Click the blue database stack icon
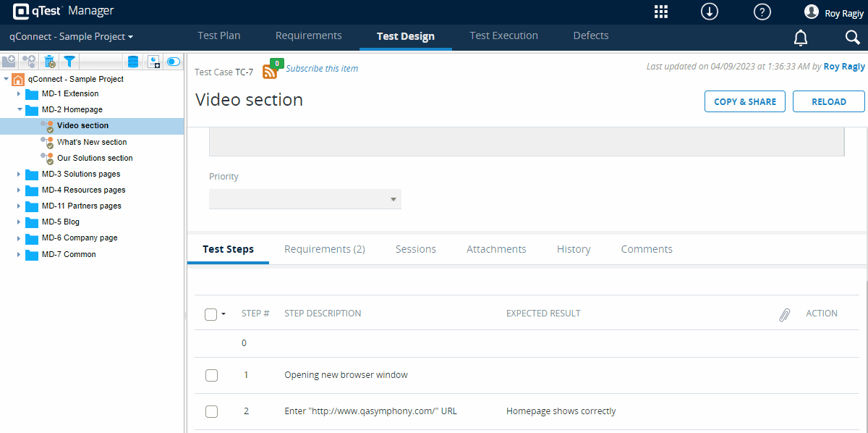The image size is (868, 433). [x=132, y=62]
